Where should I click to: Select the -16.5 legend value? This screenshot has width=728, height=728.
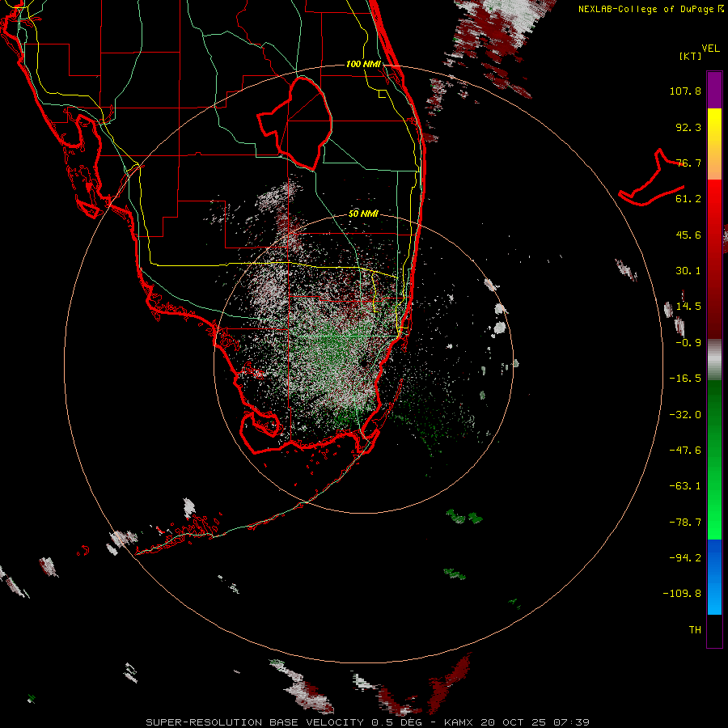coord(685,379)
